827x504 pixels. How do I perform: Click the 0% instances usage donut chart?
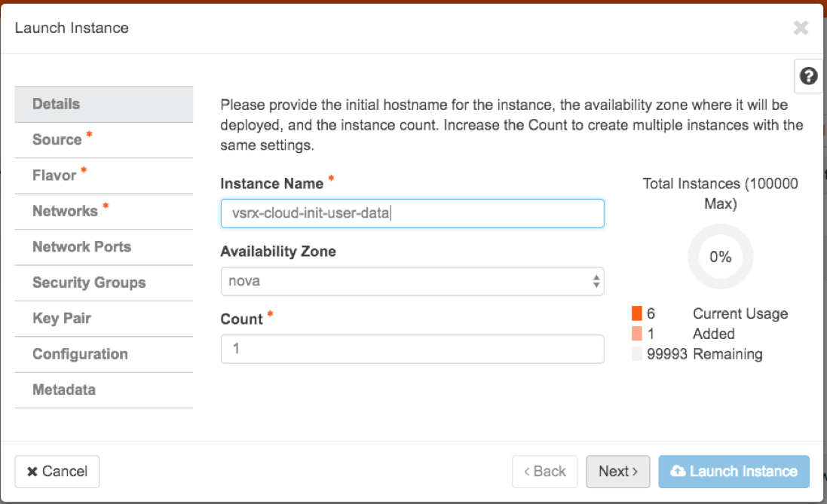click(720, 257)
